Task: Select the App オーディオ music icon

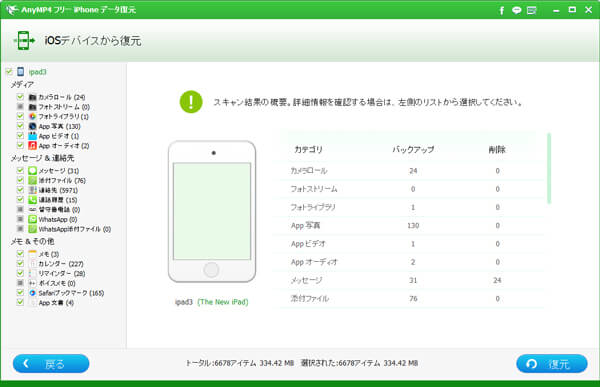Action: click(33, 145)
